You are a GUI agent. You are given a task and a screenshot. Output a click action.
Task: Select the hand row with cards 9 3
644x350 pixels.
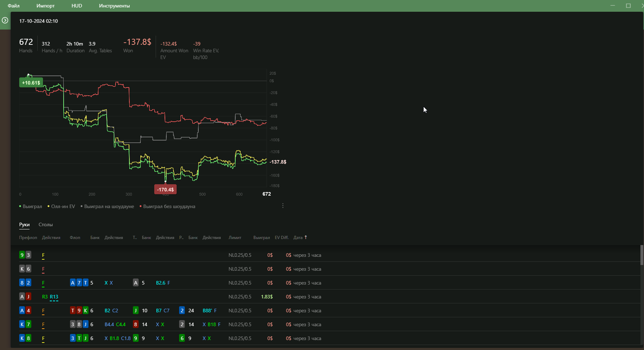click(x=326, y=255)
